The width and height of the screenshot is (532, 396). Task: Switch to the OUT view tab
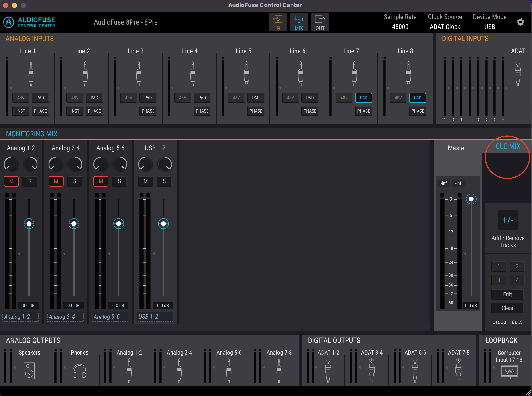click(x=320, y=23)
